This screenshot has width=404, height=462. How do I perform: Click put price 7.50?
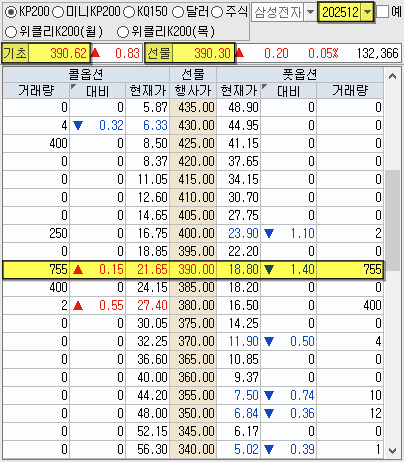[246, 396]
